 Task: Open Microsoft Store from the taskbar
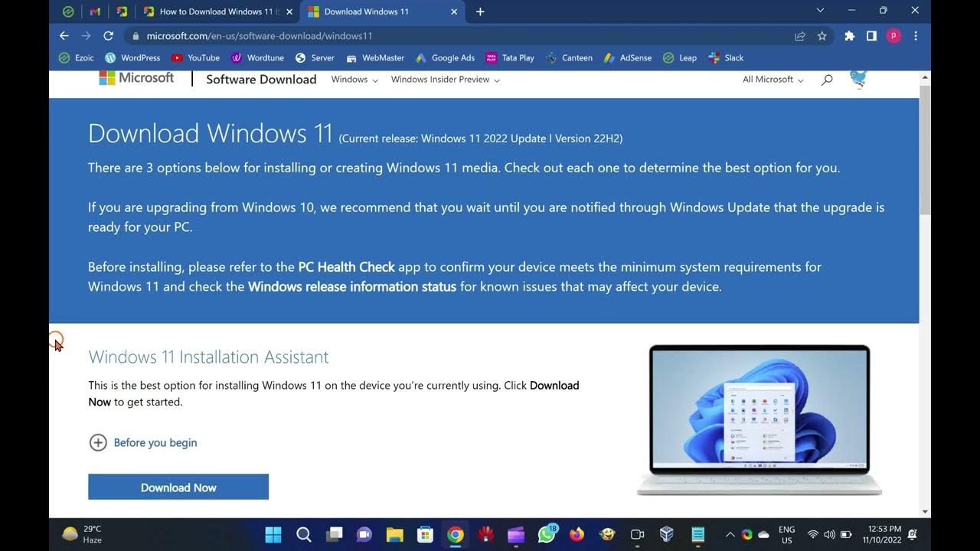[425, 534]
